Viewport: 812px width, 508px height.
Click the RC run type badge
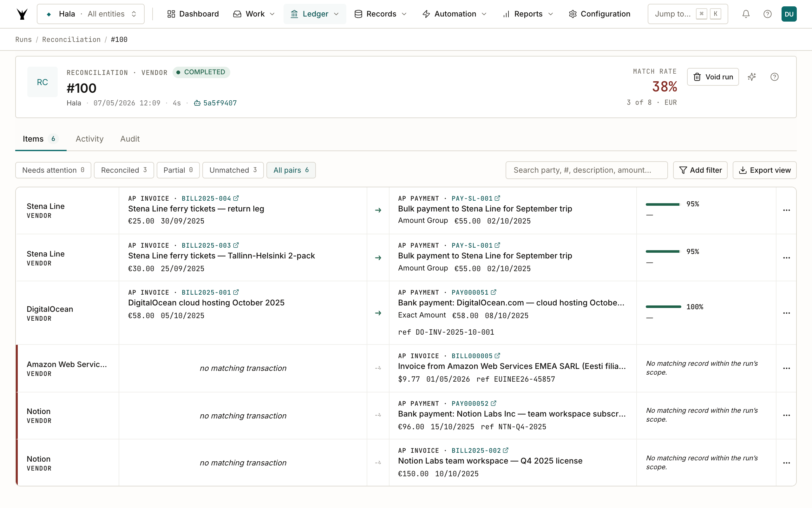click(x=42, y=82)
